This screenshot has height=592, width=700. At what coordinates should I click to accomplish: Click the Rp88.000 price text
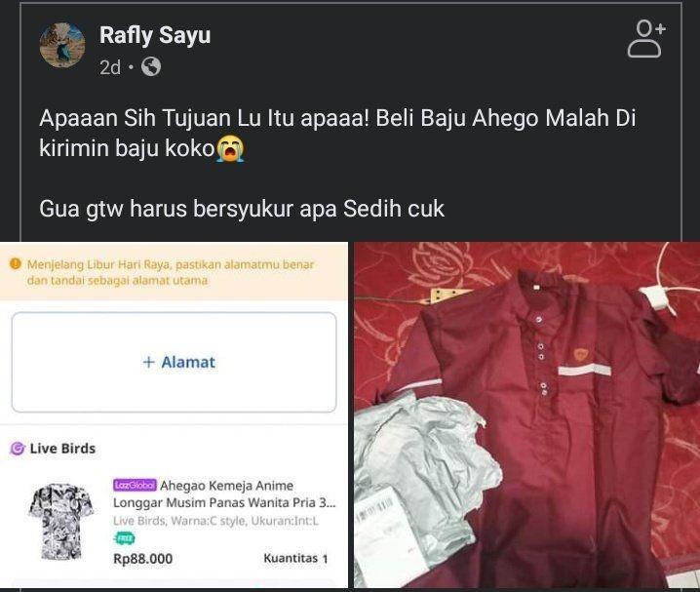point(143,559)
